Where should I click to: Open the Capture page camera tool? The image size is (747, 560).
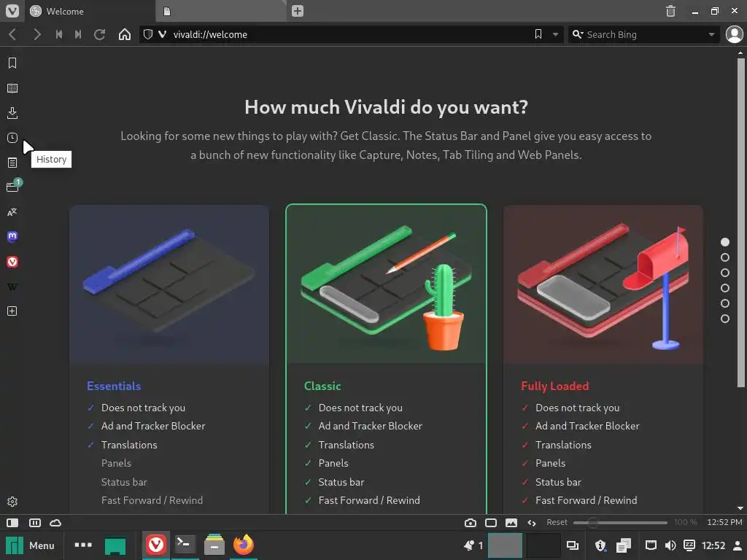click(x=471, y=522)
